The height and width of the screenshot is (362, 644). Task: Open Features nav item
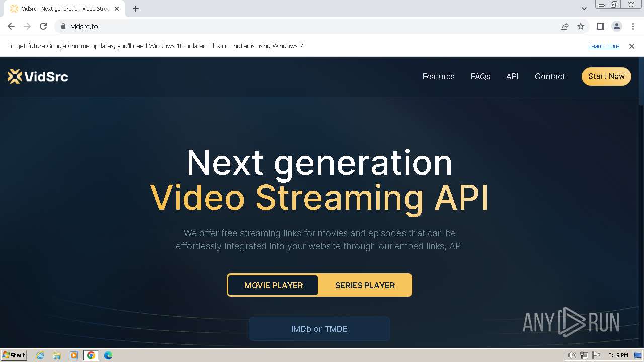pos(438,76)
